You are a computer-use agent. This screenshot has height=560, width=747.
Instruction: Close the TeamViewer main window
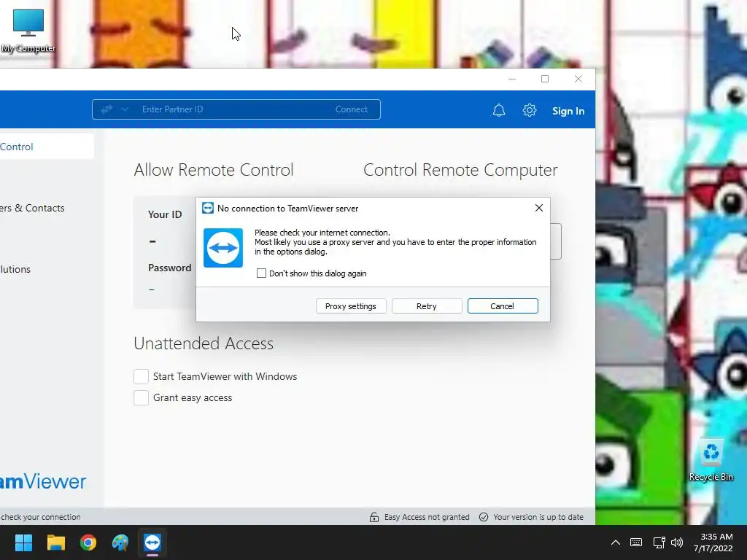click(578, 79)
